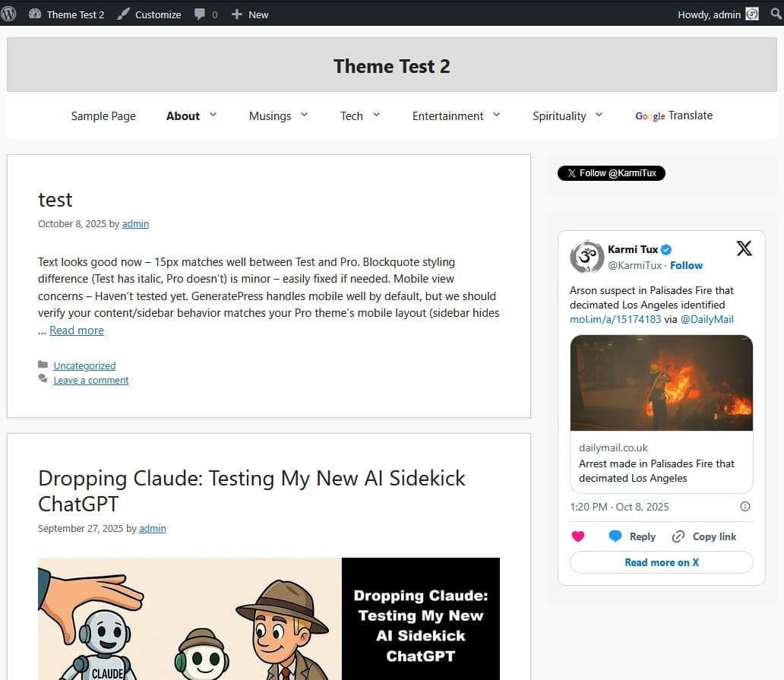The image size is (784, 680).
Task: Open the comments bubble icon in admin bar
Action: (x=200, y=14)
